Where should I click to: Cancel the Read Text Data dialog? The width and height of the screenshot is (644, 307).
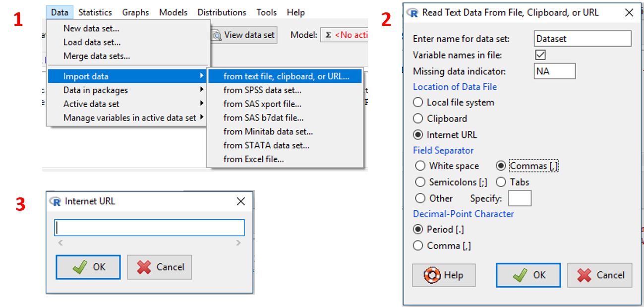coord(599,275)
